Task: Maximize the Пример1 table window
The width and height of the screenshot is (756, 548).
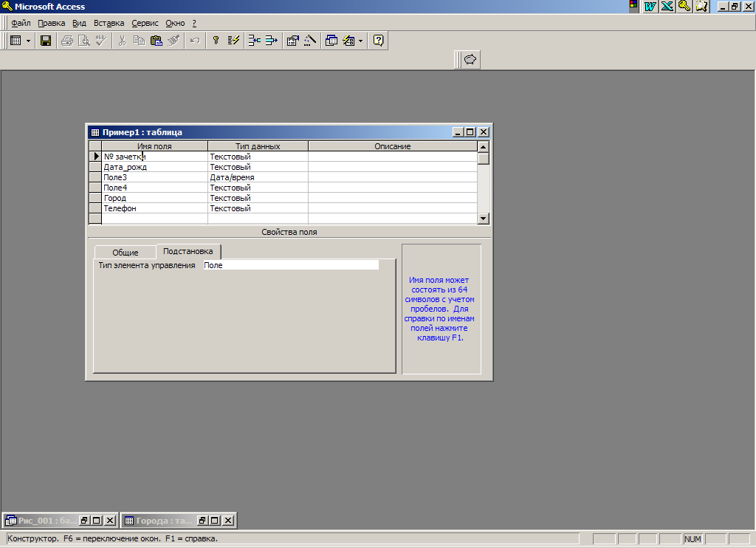Action: tap(470, 132)
